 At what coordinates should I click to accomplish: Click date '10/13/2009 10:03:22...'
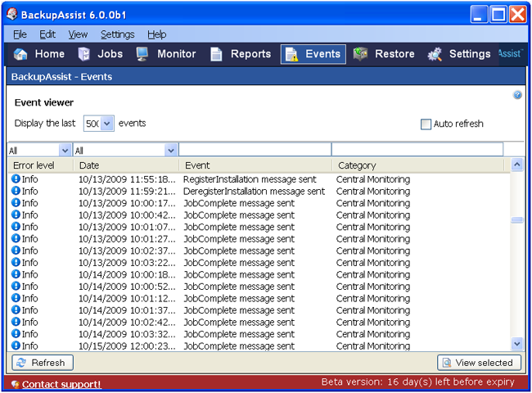[127, 262]
